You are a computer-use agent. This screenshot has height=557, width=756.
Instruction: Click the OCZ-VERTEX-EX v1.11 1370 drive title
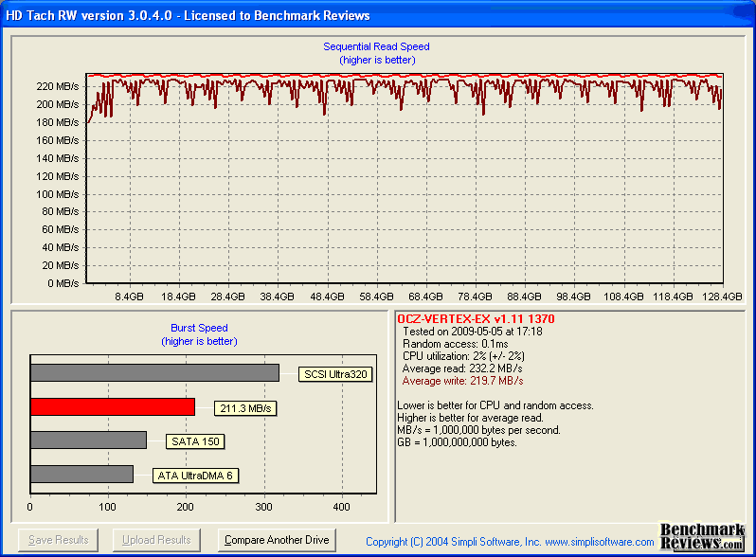tap(476, 319)
